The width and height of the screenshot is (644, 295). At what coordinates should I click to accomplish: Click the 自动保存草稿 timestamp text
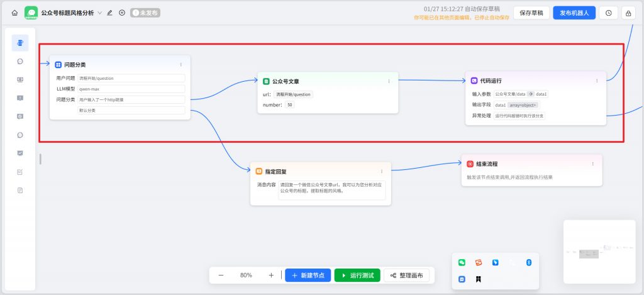[x=462, y=9]
